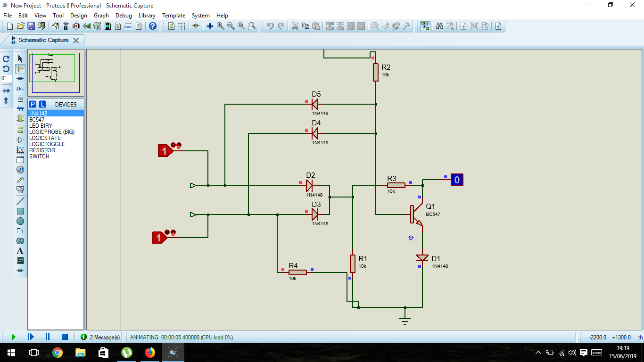Screen dimensions: 644x362
Task: Close the Schematic Capture tab
Action: pyautogui.click(x=76, y=41)
